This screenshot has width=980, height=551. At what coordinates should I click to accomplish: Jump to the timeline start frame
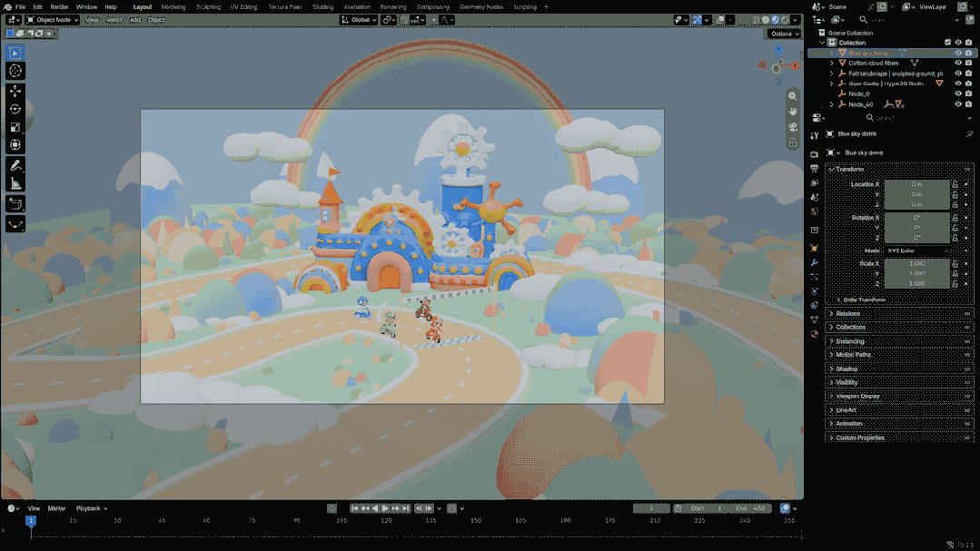tap(354, 508)
